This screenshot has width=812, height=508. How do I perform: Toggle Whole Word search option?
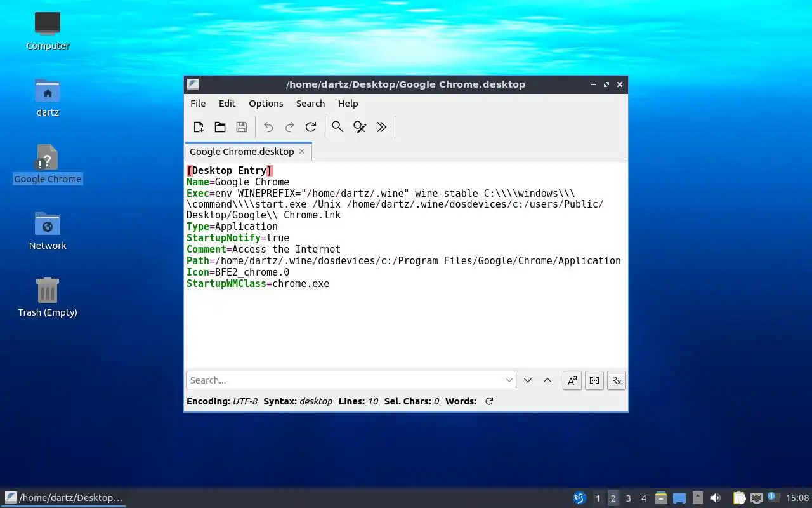pyautogui.click(x=594, y=380)
